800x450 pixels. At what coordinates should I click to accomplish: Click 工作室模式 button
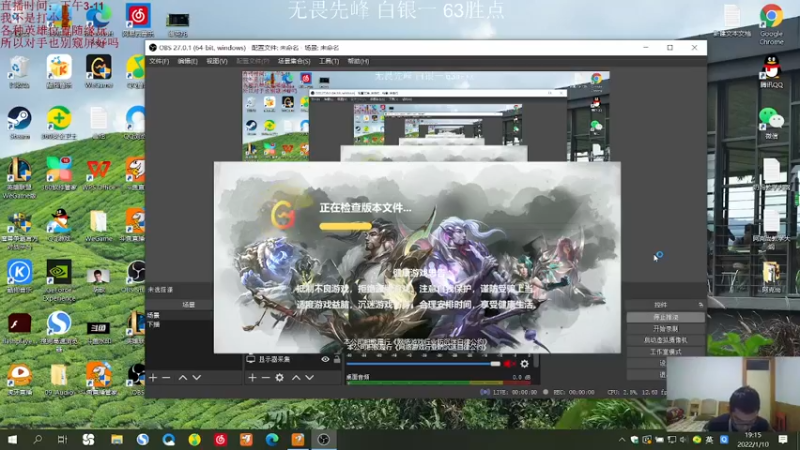pos(665,352)
